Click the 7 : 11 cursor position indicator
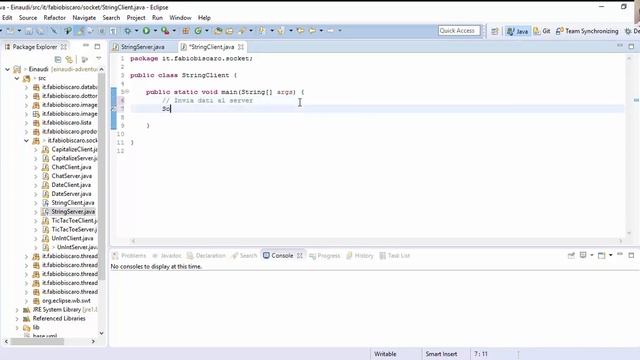The image size is (640, 360). [x=481, y=354]
